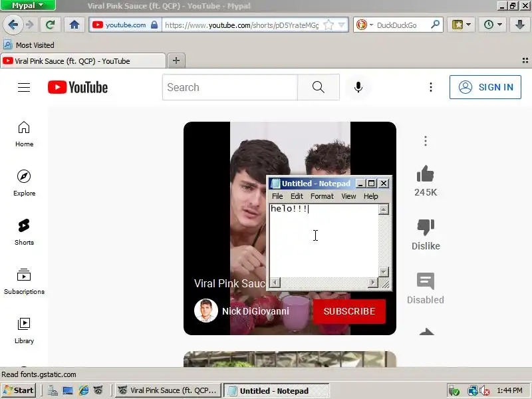Viewport: 532px width, 399px height.
Task: Click Notepad horizontal scrollbar right arrow
Action: (373, 282)
